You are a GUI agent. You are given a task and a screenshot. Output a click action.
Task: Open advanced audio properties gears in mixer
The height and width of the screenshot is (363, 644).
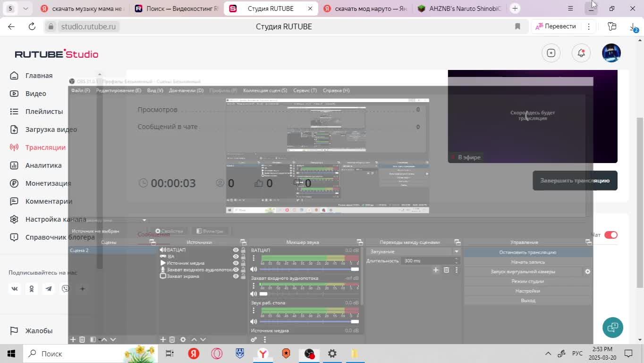254,339
